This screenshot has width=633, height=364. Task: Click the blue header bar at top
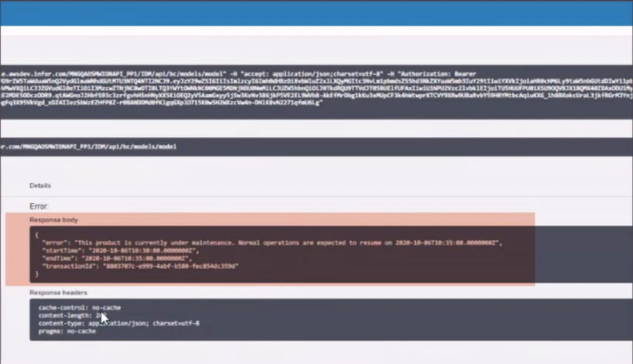click(x=316, y=14)
